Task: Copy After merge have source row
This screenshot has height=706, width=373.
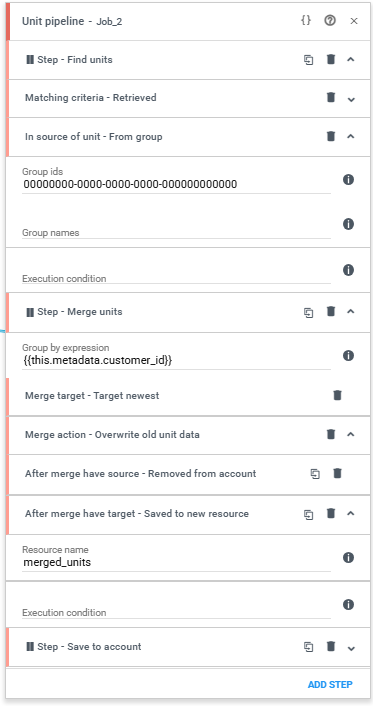Action: pyautogui.click(x=315, y=474)
